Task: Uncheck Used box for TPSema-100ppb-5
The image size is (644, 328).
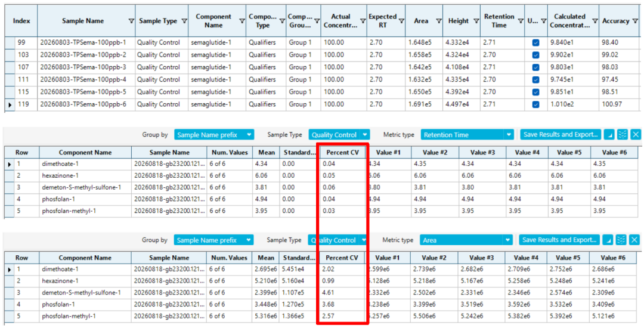Action: (x=535, y=92)
